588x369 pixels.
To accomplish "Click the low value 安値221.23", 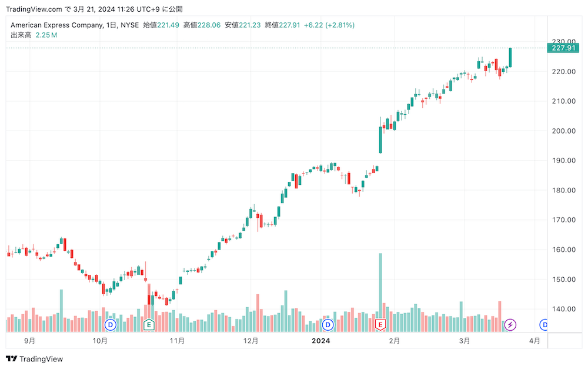I will pos(243,25).
